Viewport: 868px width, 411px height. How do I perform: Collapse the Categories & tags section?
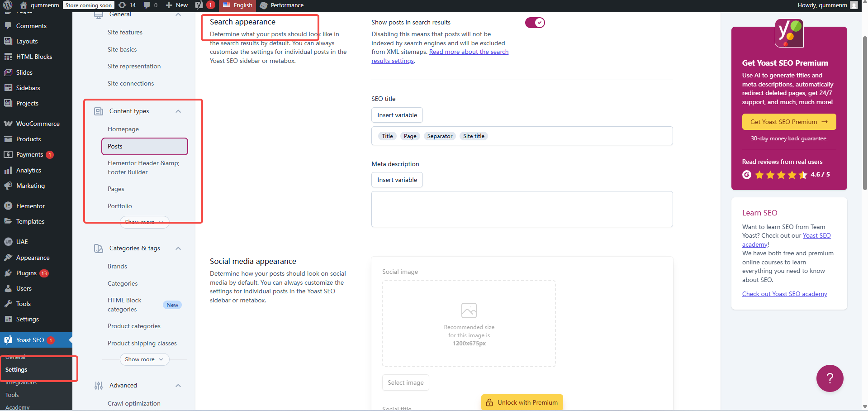click(178, 249)
